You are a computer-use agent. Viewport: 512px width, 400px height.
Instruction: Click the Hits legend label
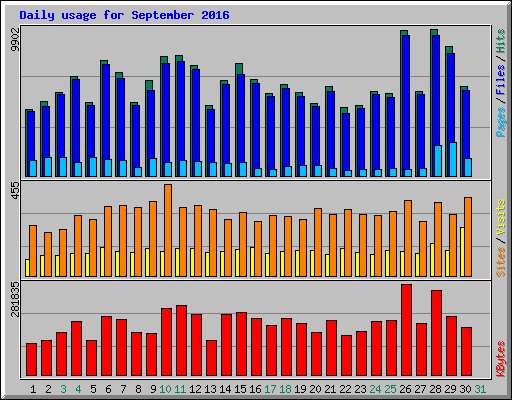pyautogui.click(x=501, y=41)
